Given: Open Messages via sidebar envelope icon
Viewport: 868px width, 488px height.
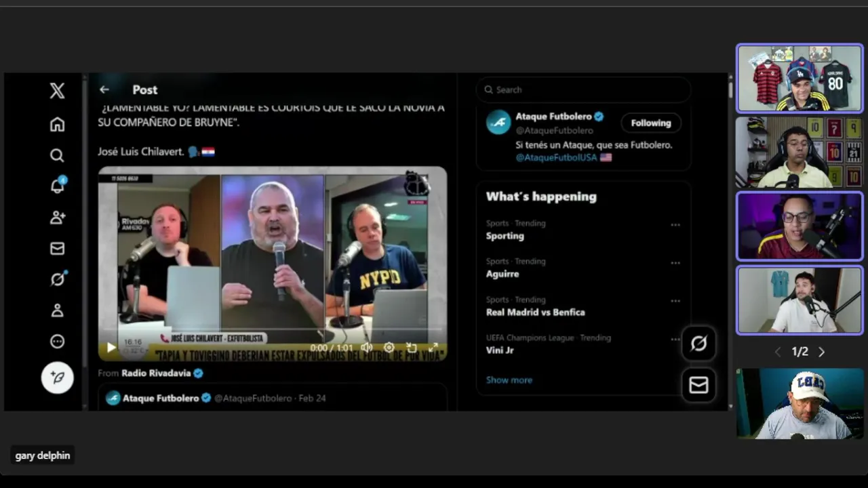Looking at the screenshot, I should pos(57,249).
